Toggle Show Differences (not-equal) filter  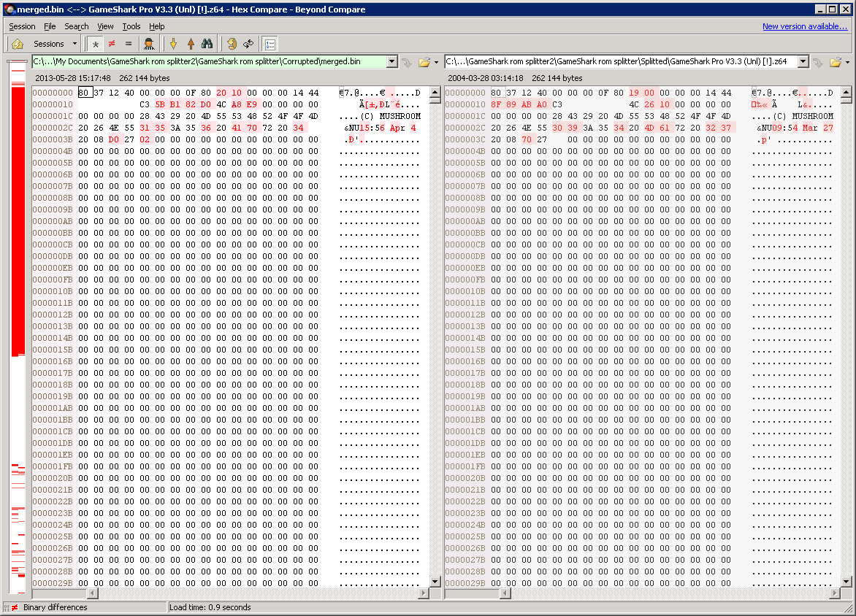[112, 45]
